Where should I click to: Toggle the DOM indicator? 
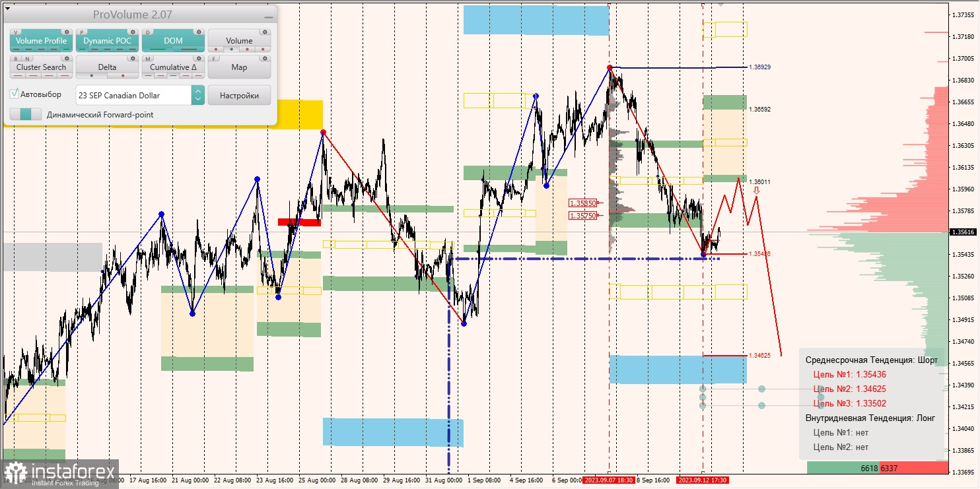click(173, 41)
